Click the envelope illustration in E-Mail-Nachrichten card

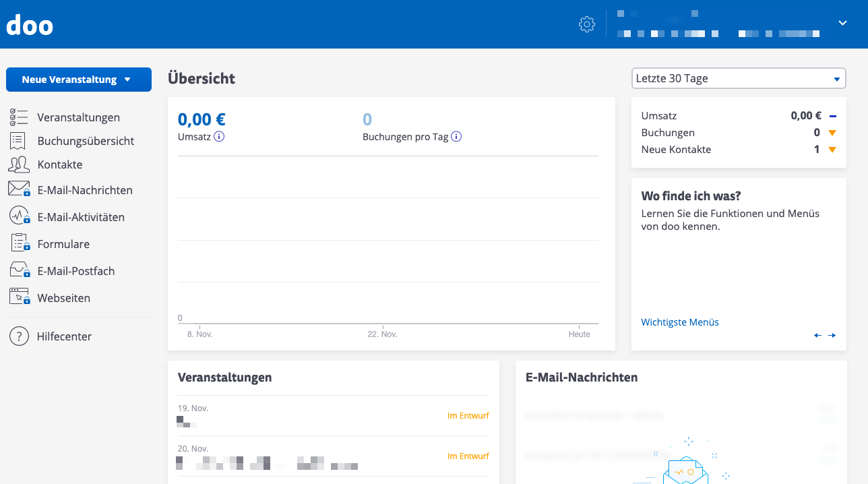coord(685,470)
